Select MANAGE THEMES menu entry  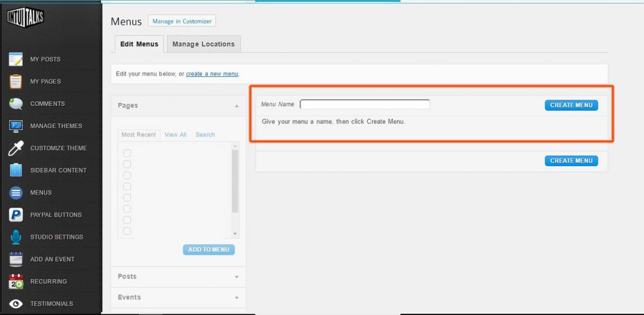[56, 126]
